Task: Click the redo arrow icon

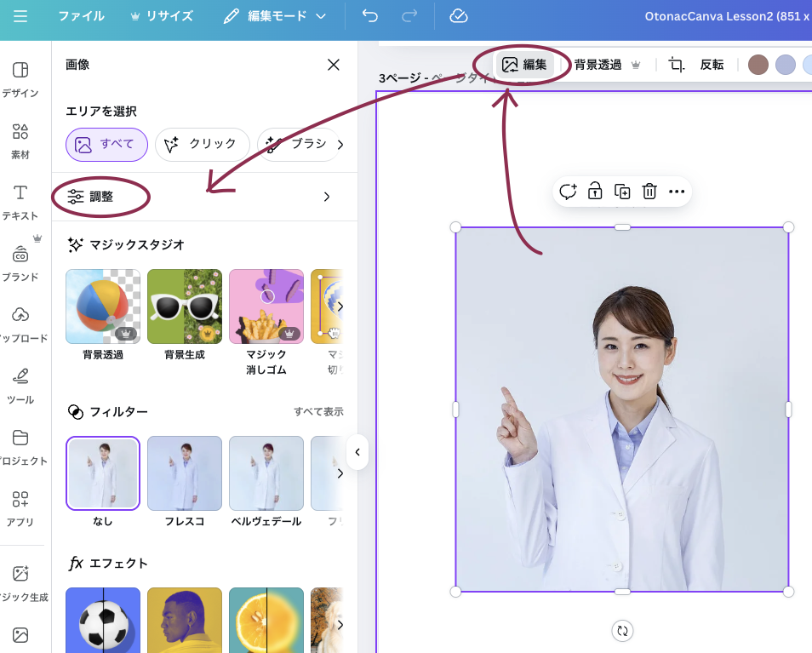Action: pos(409,16)
